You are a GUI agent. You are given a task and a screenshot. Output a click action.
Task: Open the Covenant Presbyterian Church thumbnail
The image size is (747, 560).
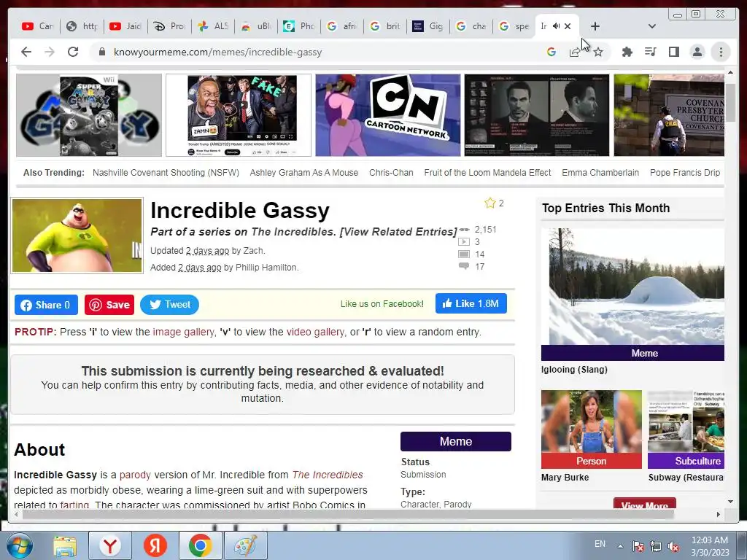[x=669, y=114]
